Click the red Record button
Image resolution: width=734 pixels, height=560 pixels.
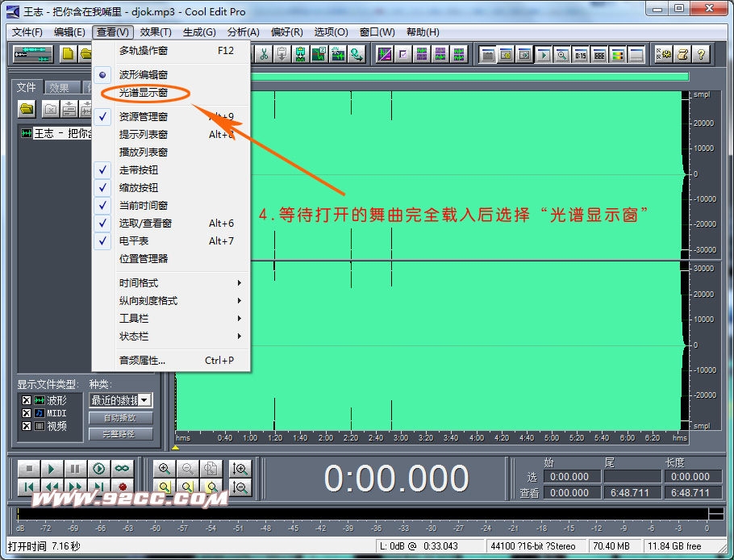click(x=123, y=487)
